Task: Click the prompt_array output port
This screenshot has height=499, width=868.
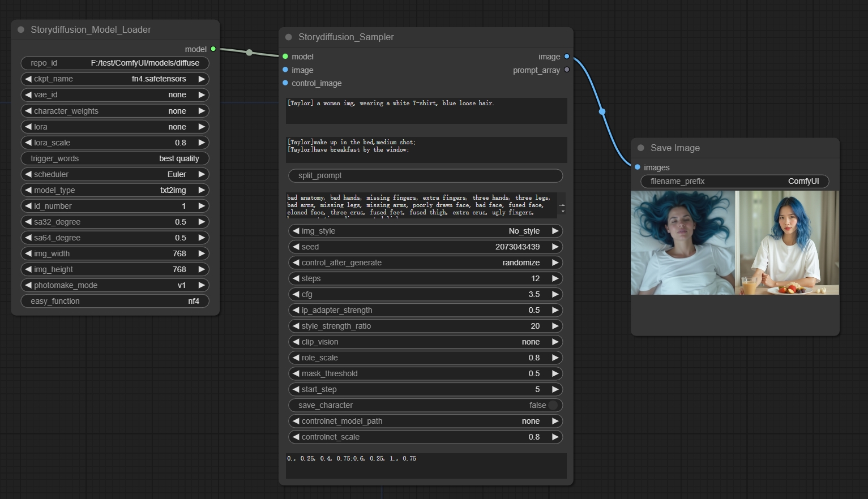Action: click(x=567, y=70)
